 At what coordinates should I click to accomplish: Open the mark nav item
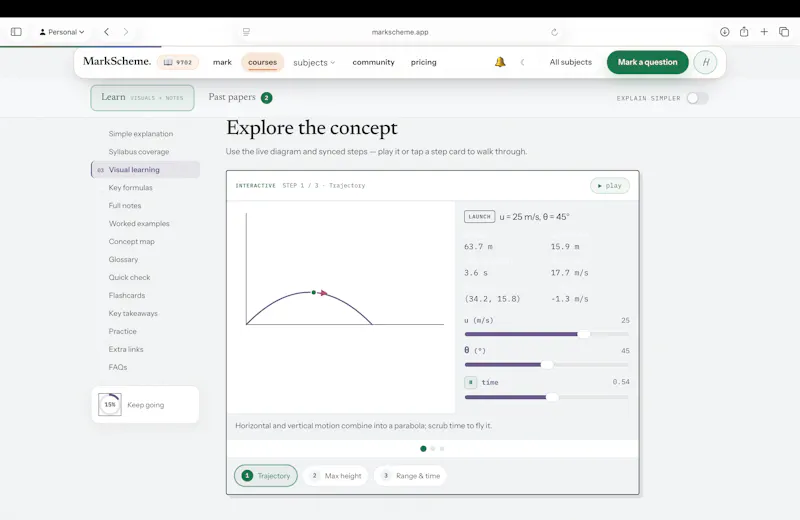coord(222,62)
